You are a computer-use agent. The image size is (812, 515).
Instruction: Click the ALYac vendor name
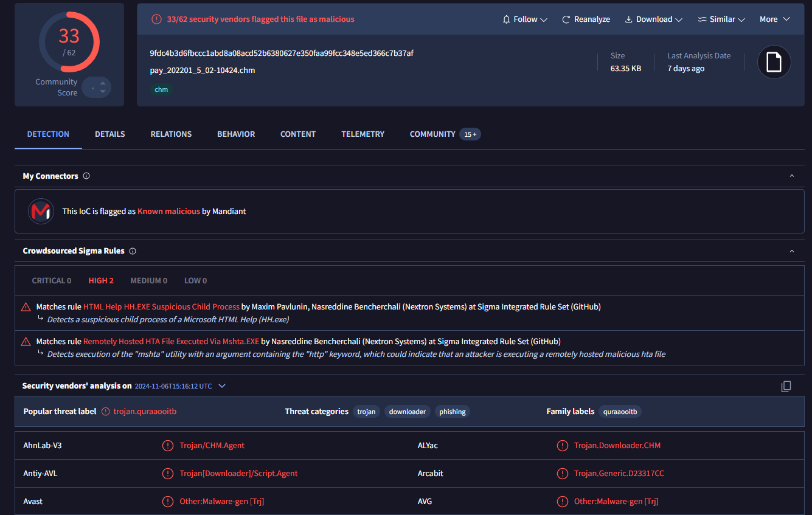[428, 446]
